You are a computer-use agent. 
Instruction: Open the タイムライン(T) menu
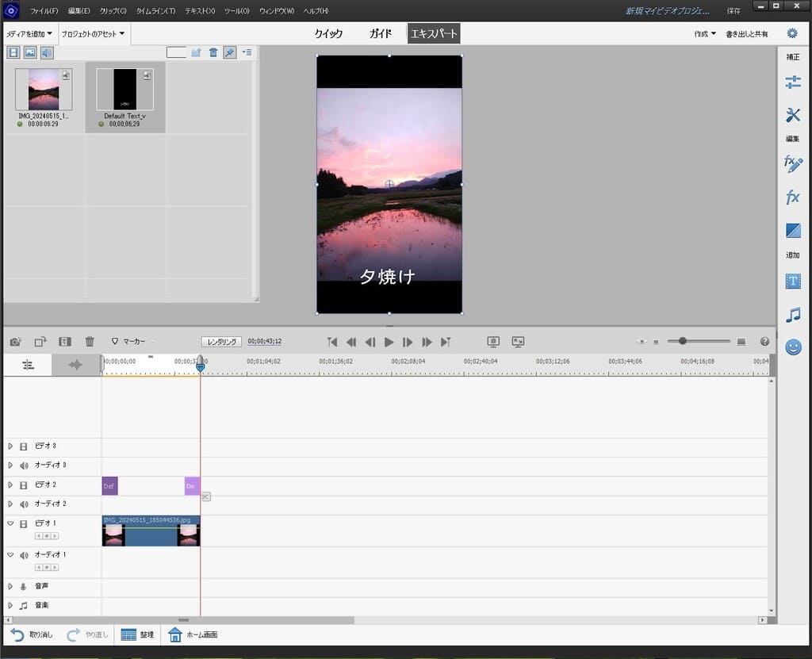pos(155,11)
